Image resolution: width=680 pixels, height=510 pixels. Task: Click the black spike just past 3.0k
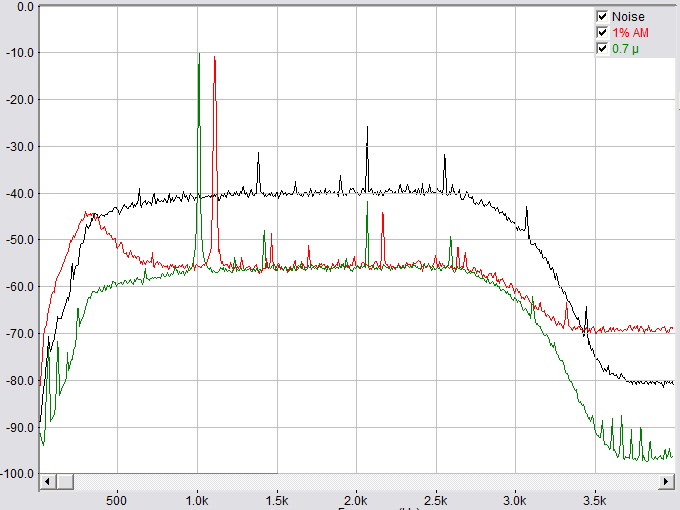click(x=528, y=210)
